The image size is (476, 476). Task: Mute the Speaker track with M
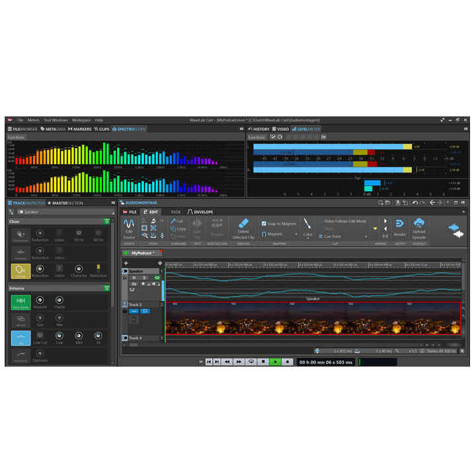(134, 278)
